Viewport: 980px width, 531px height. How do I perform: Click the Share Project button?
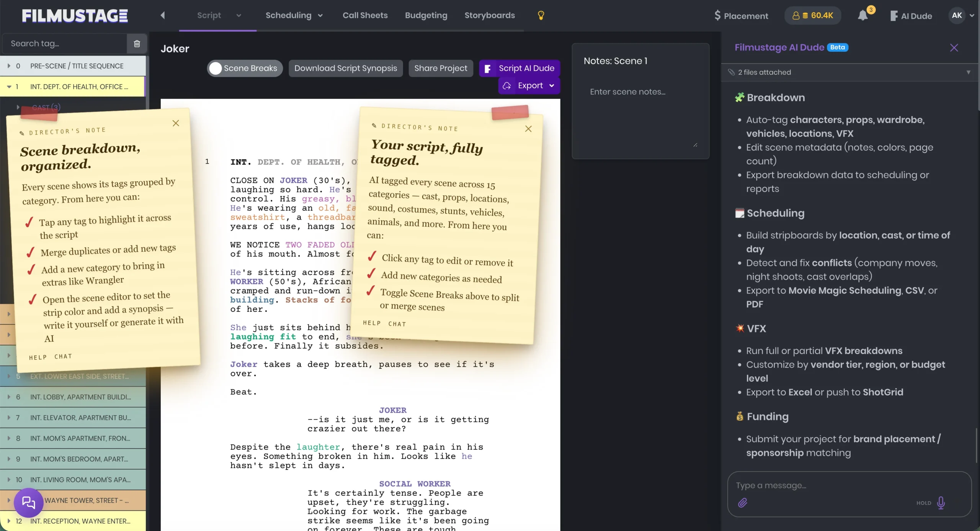click(x=441, y=68)
